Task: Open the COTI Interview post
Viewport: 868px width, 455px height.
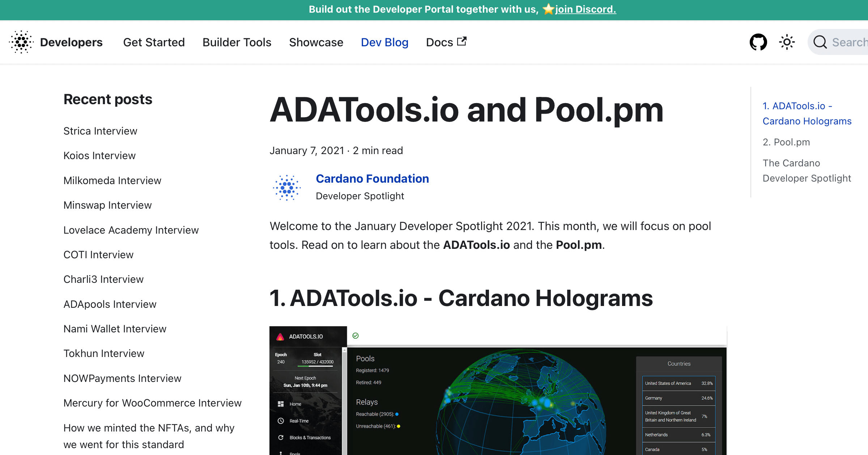Action: point(98,255)
